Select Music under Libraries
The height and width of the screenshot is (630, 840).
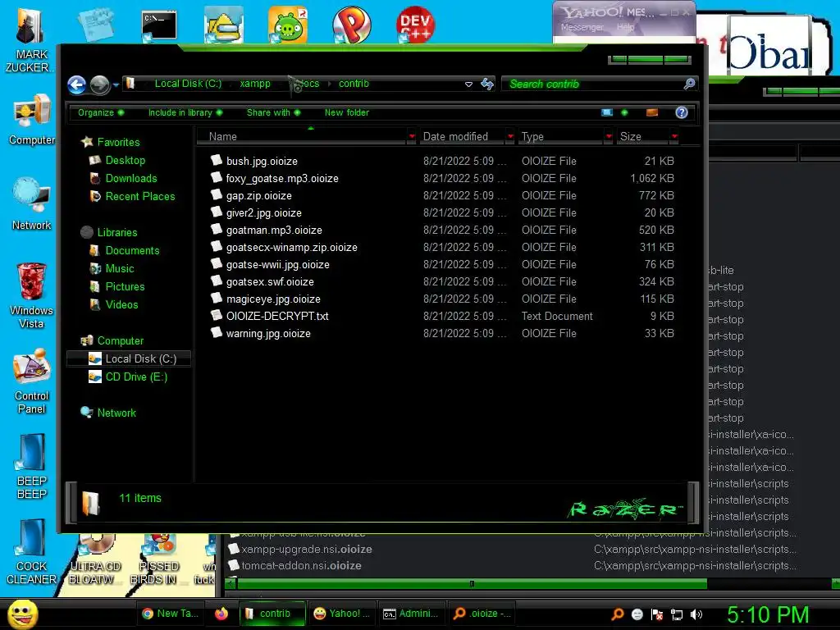[120, 268]
